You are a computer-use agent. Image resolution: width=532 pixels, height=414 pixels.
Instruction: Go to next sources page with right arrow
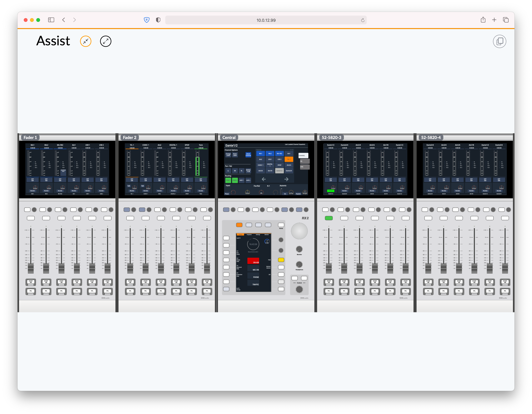point(286,179)
